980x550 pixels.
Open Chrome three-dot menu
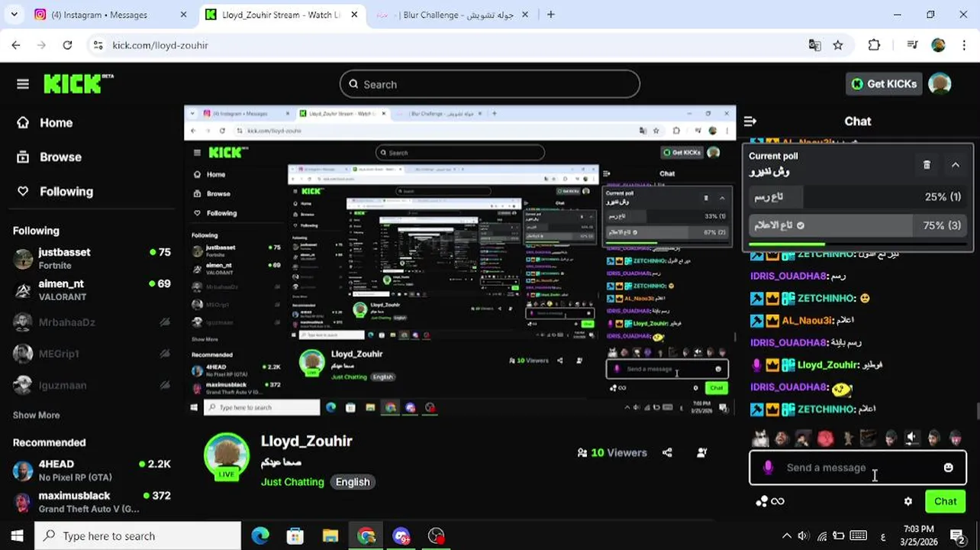pos(964,45)
